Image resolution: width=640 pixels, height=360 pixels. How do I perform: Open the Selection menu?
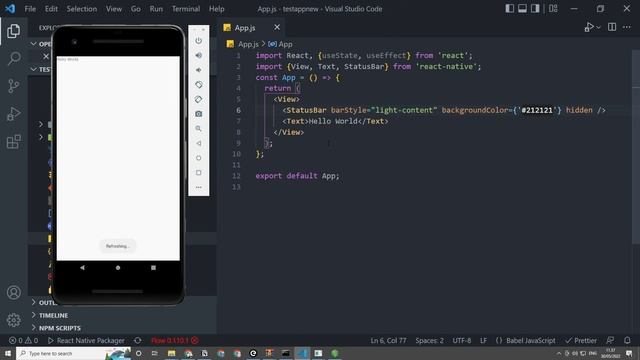82,9
